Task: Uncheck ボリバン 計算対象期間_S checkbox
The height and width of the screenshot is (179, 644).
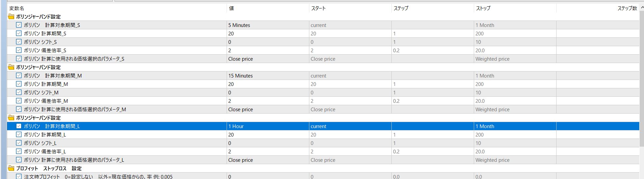Action: click(x=19, y=25)
